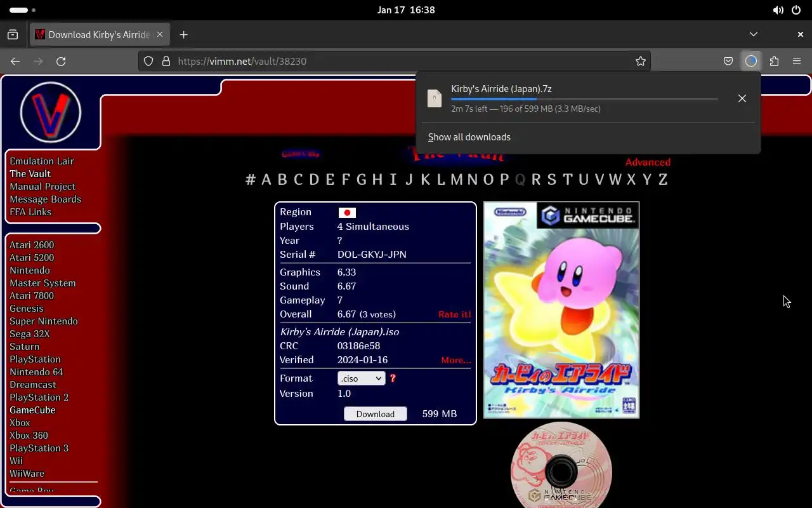Browse games starting with letter M
This screenshot has width=812, height=508.
click(x=457, y=180)
